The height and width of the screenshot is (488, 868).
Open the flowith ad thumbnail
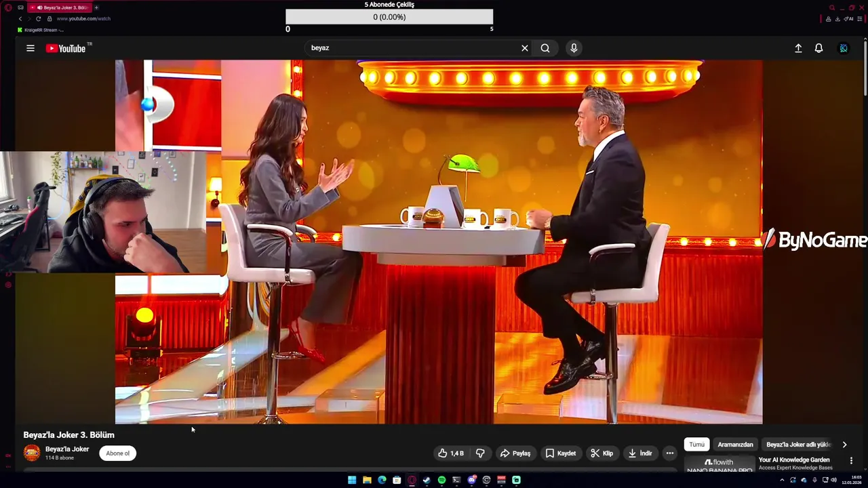pos(719,464)
